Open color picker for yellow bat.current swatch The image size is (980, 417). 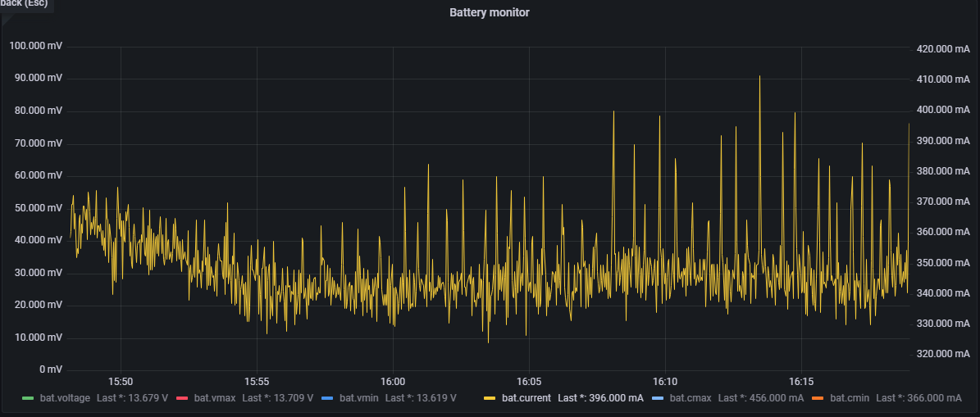pos(490,398)
